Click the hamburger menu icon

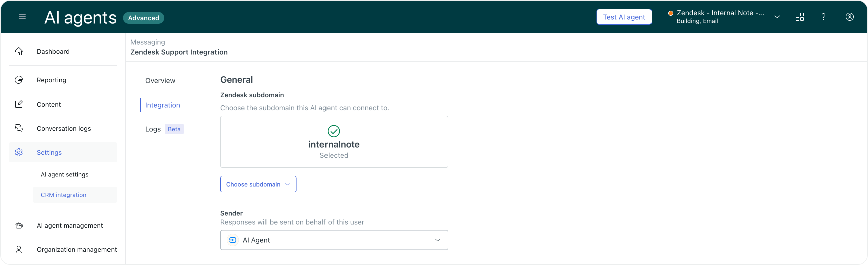click(22, 17)
